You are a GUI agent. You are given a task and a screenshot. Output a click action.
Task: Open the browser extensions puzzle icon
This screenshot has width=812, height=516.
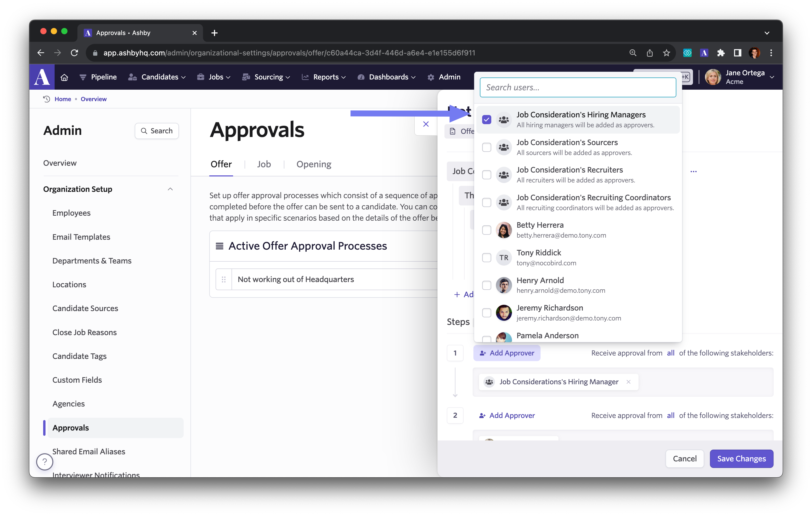(x=721, y=53)
